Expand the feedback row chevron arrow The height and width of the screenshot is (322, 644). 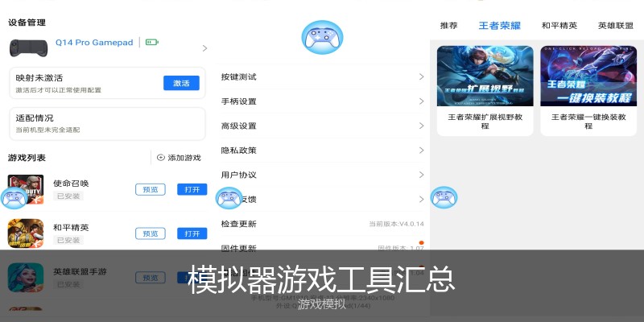click(421, 199)
